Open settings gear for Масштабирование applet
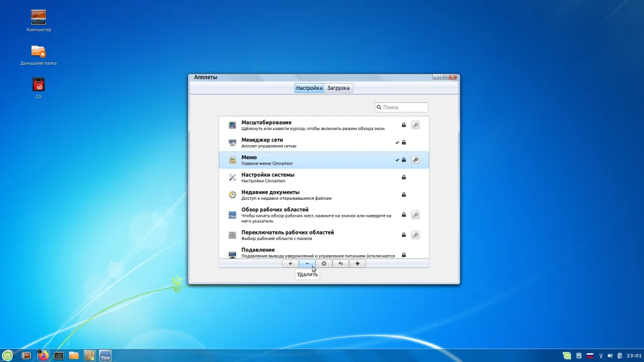 pyautogui.click(x=415, y=125)
